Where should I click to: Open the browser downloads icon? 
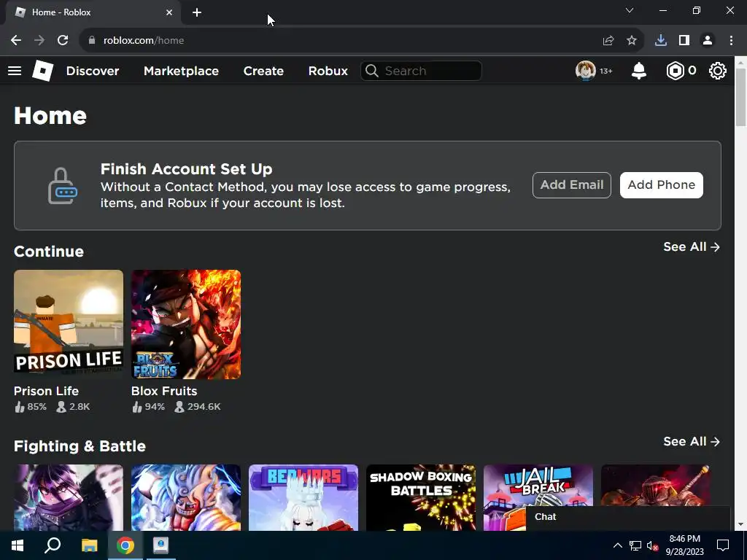coord(661,41)
